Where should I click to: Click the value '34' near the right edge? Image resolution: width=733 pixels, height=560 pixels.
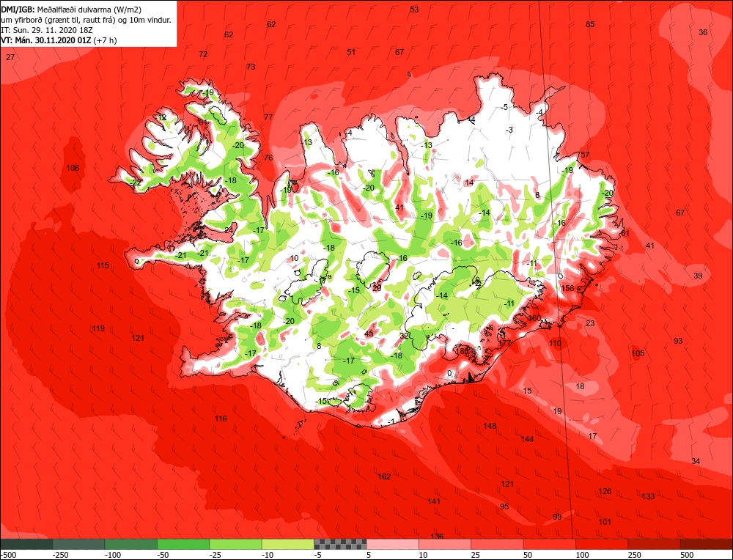(x=696, y=461)
